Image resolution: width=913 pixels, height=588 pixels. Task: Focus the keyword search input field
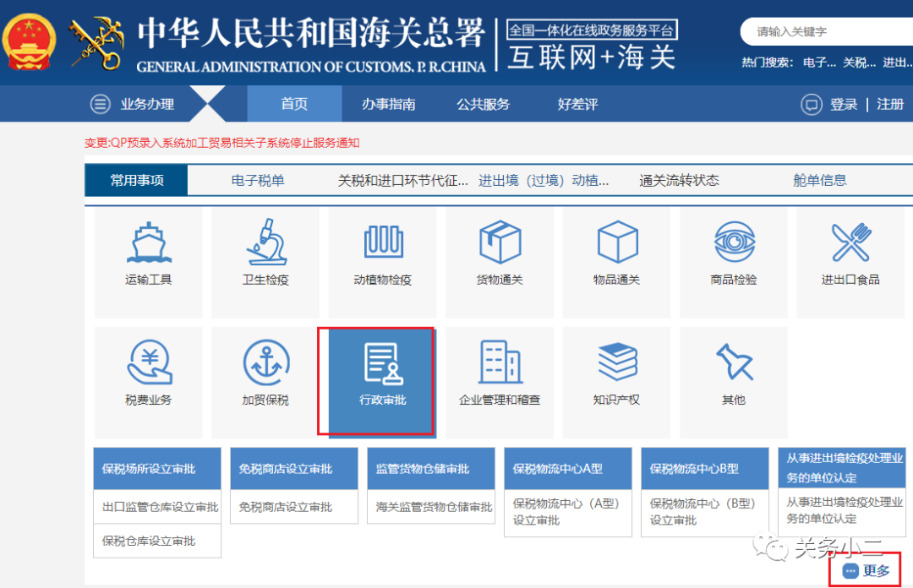pos(824,32)
